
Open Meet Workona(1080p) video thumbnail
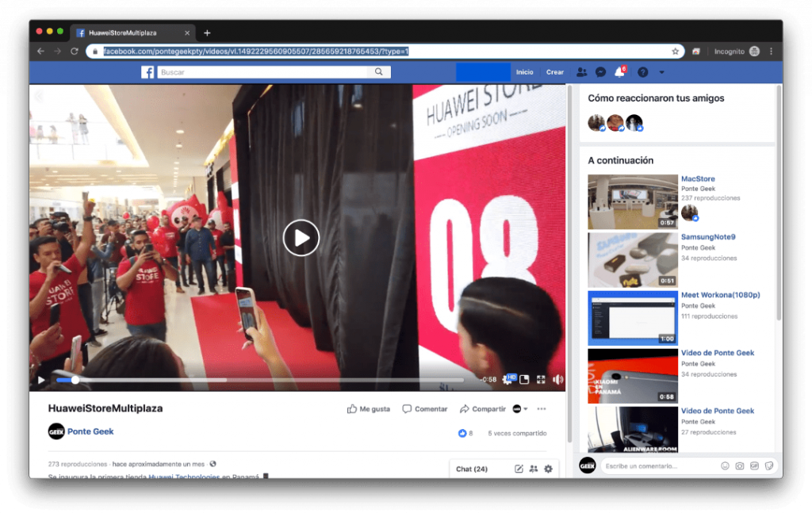pos(632,317)
